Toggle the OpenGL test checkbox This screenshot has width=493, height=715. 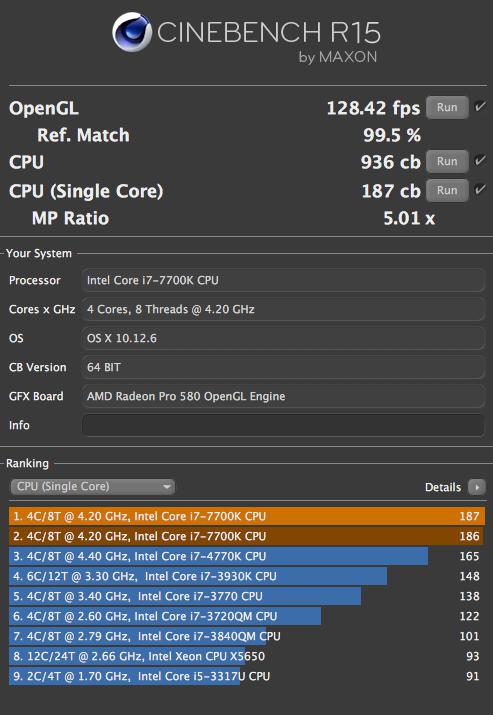[x=480, y=107]
